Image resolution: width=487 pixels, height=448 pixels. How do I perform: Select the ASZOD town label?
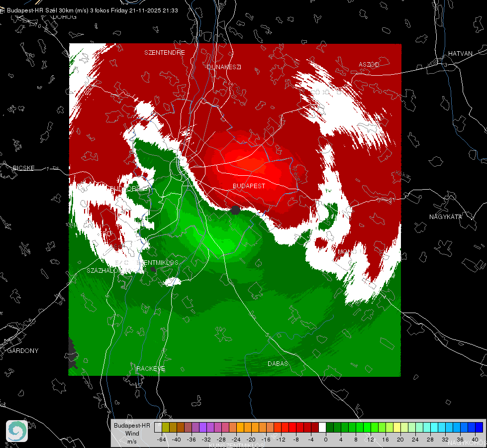[369, 64]
